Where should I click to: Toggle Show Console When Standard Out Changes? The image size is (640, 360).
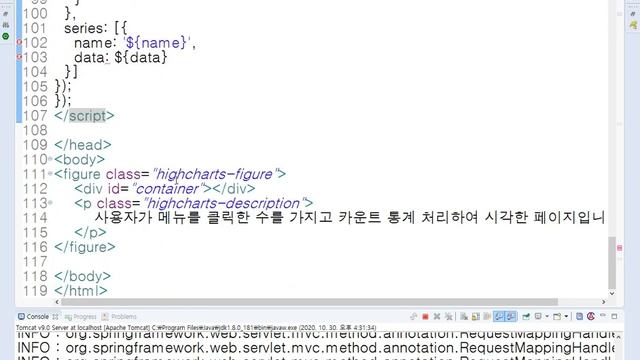pyautogui.click(x=499, y=316)
